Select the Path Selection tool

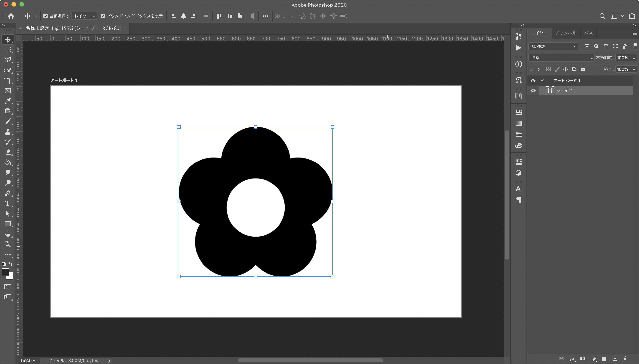click(x=7, y=214)
